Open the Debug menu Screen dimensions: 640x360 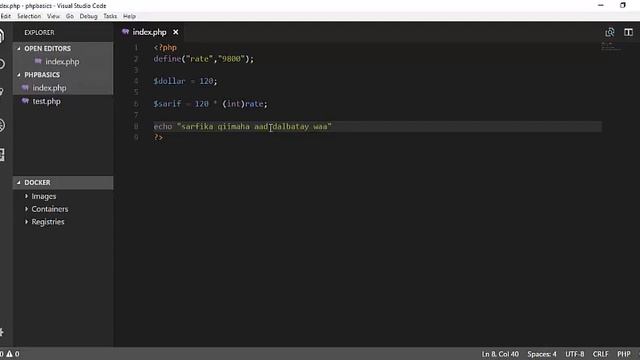click(88, 16)
